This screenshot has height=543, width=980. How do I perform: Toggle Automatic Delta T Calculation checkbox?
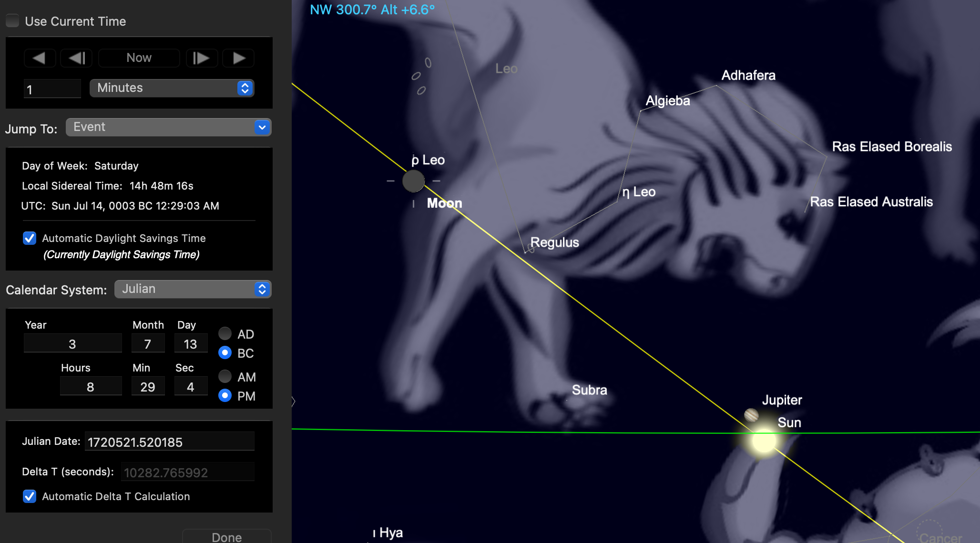coord(30,496)
